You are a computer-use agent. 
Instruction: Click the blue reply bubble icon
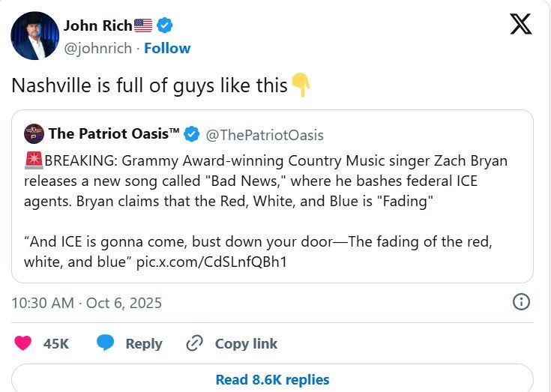[106, 343]
